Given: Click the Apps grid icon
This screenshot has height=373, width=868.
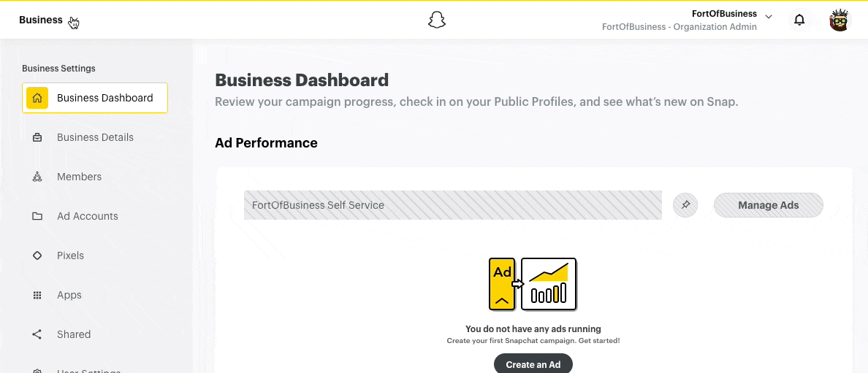Looking at the screenshot, I should coord(37,295).
